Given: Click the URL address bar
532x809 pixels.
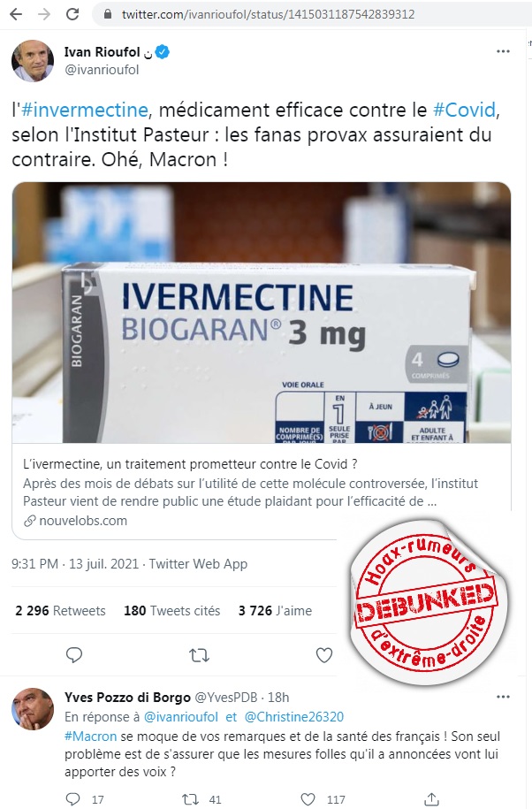Looking at the screenshot, I should point(309,14).
